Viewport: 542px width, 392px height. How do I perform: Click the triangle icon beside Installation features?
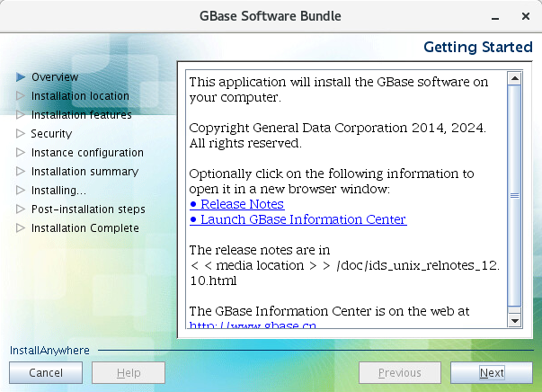pos(21,114)
